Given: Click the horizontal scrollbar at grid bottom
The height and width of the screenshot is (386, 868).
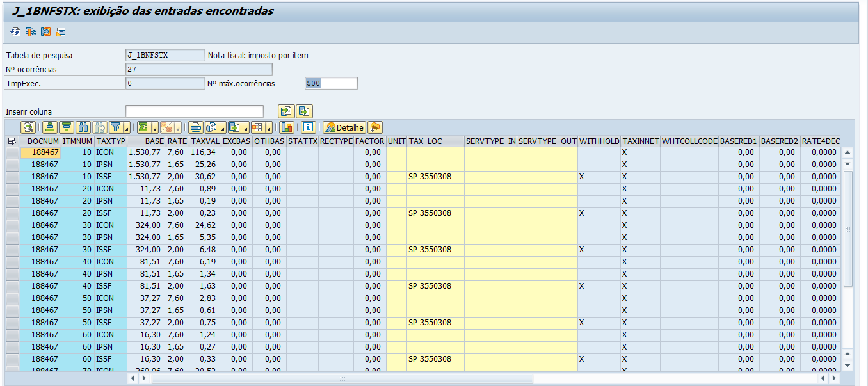Looking at the screenshot, I should coord(342,378).
